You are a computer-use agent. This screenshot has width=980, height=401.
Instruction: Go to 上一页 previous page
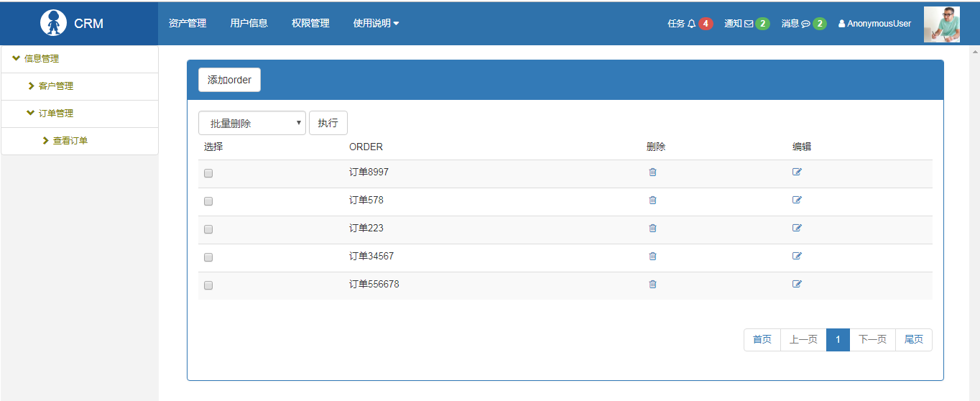click(803, 340)
